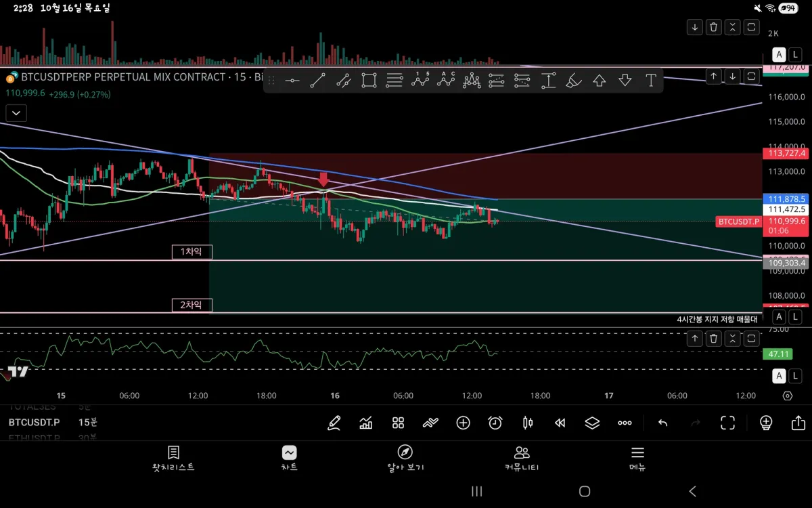Select the Elliott 1-5 wave tool
This screenshot has width=812, height=508.
click(x=420, y=81)
